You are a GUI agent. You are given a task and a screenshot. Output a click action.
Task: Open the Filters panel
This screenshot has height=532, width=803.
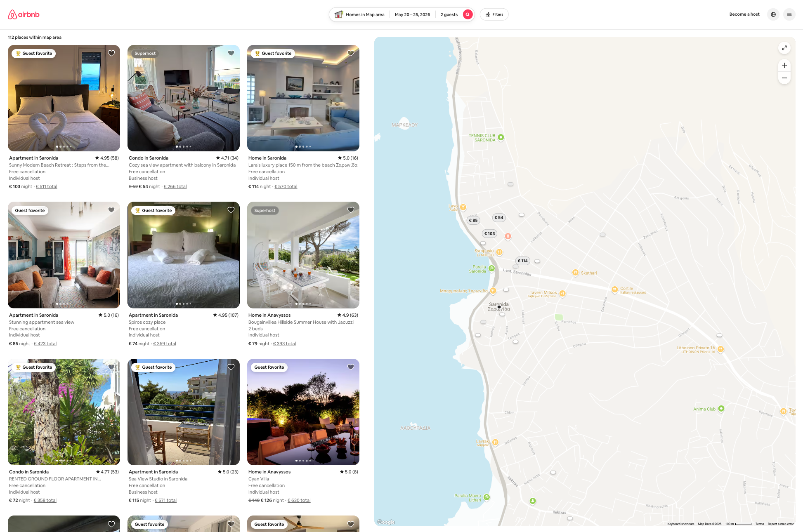494,14
